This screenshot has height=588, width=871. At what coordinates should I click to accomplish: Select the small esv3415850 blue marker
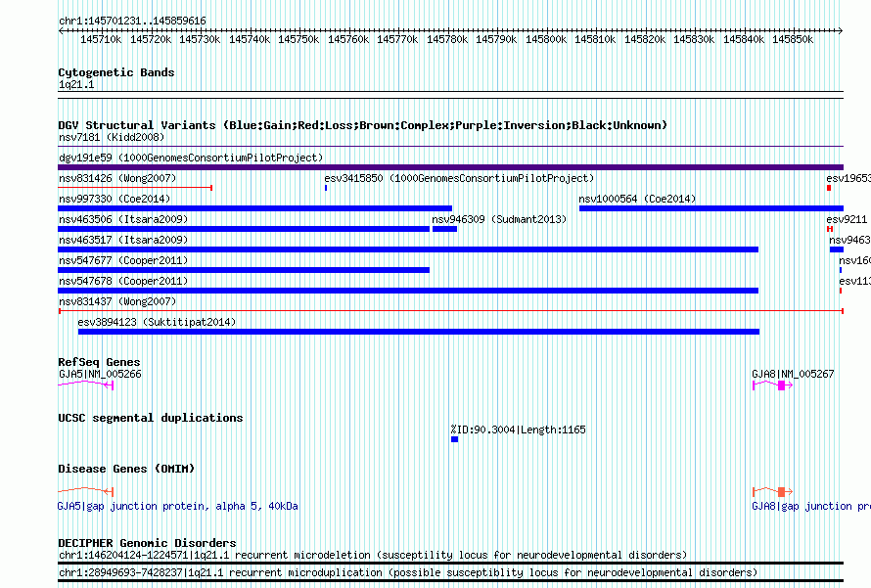click(326, 188)
